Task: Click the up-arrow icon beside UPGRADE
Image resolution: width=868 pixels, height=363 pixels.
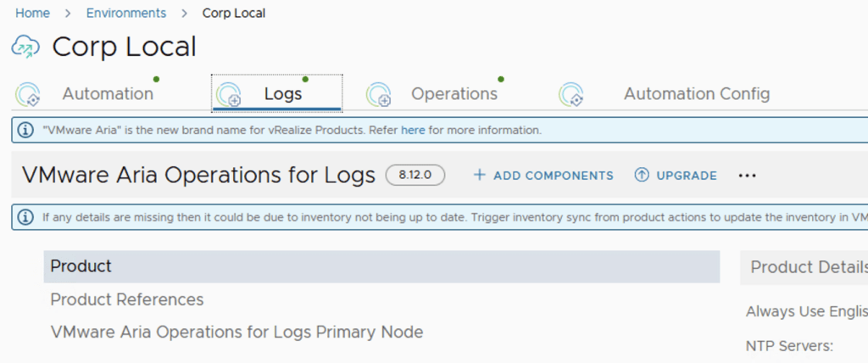Action: point(642,175)
